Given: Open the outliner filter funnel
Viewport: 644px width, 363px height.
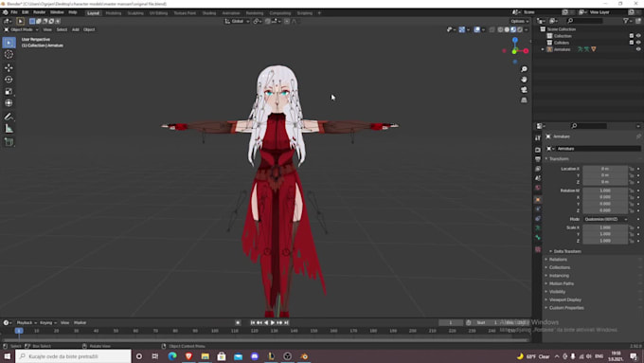Looking at the screenshot, I should point(625,21).
